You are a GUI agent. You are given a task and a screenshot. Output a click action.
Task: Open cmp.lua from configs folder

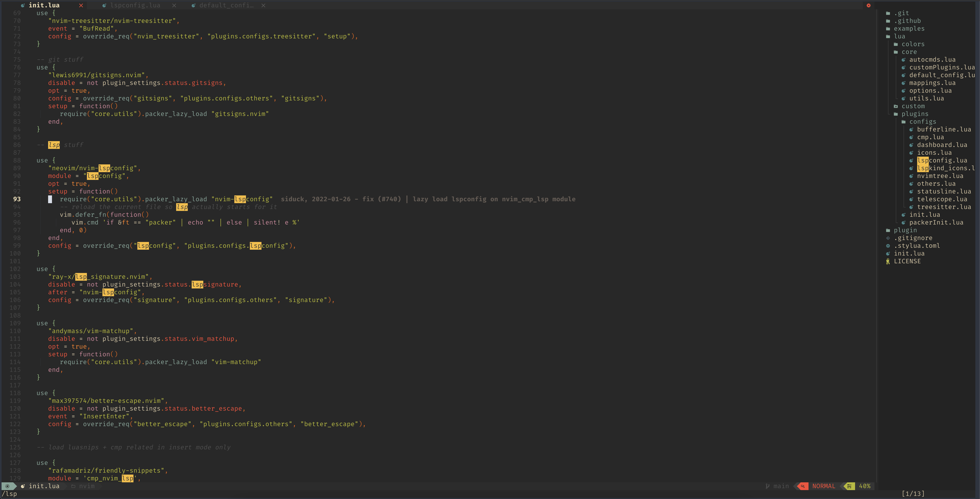tap(930, 137)
